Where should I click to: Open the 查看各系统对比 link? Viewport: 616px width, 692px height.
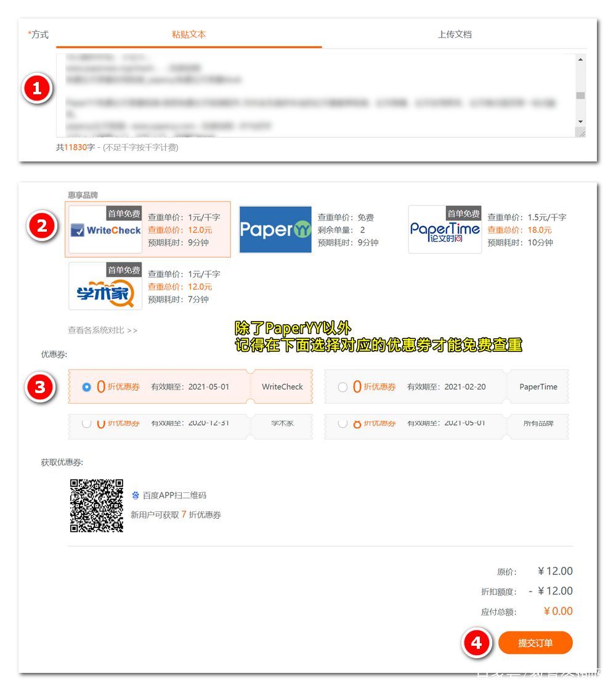102,330
